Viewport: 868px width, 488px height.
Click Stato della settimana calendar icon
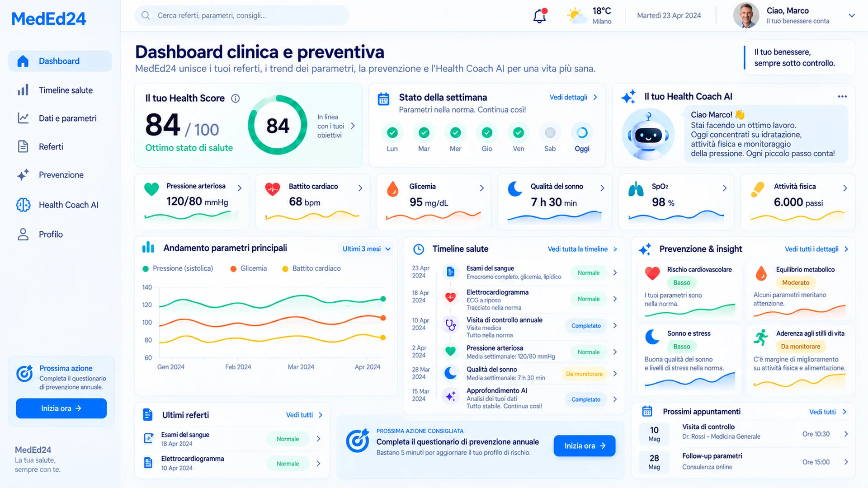point(383,99)
